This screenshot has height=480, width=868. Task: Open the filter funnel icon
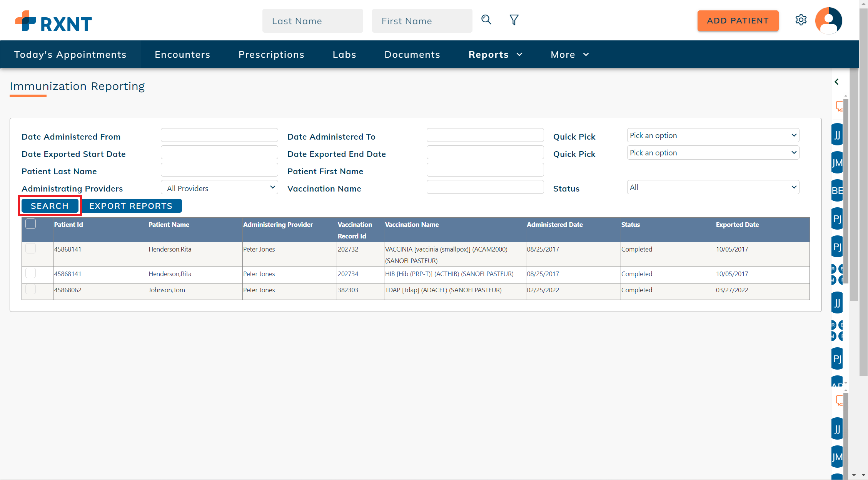514,20
